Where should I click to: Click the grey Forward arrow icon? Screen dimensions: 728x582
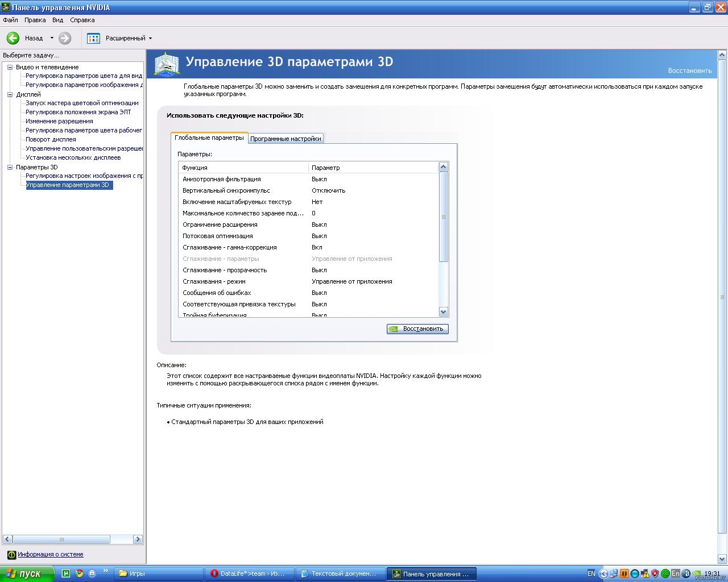click(x=65, y=38)
